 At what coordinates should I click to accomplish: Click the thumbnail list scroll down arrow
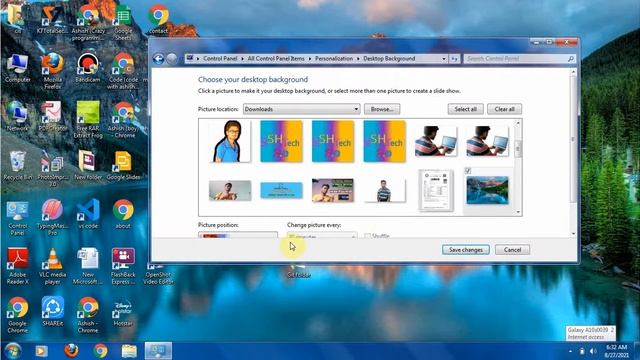point(518,212)
